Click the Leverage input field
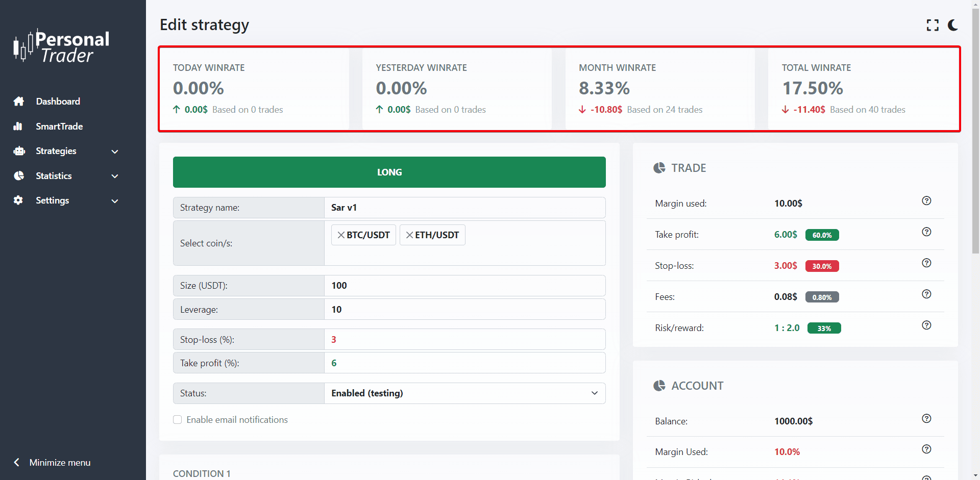Viewport: 980px width, 480px height. pos(464,310)
